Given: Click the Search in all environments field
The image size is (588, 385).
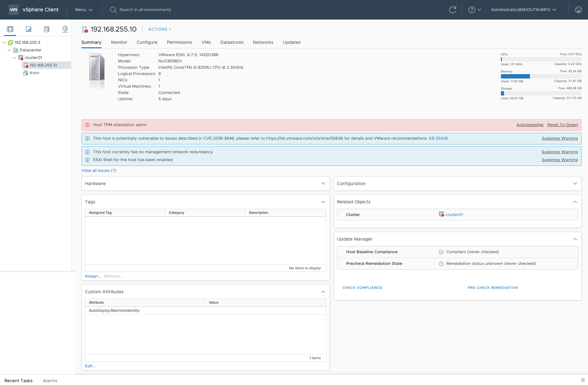Looking at the screenshot, I should tap(145, 10).
